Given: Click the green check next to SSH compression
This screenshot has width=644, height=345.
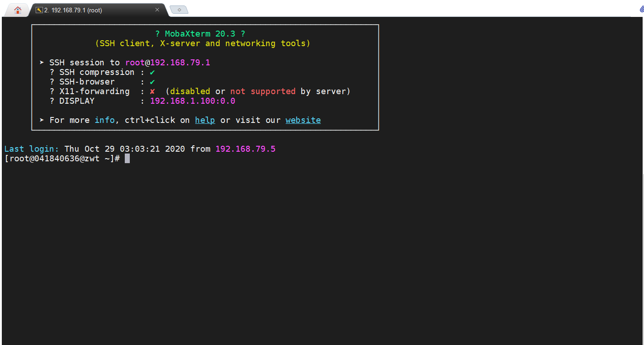Looking at the screenshot, I should tap(152, 72).
